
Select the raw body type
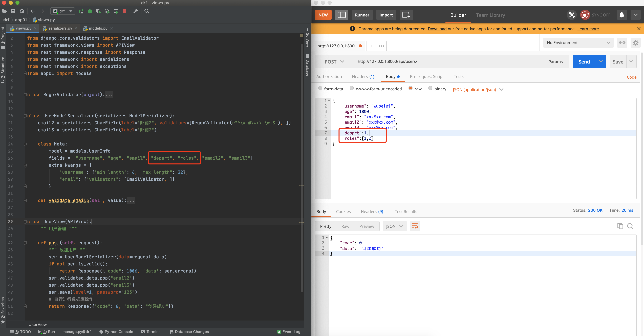pyautogui.click(x=410, y=88)
